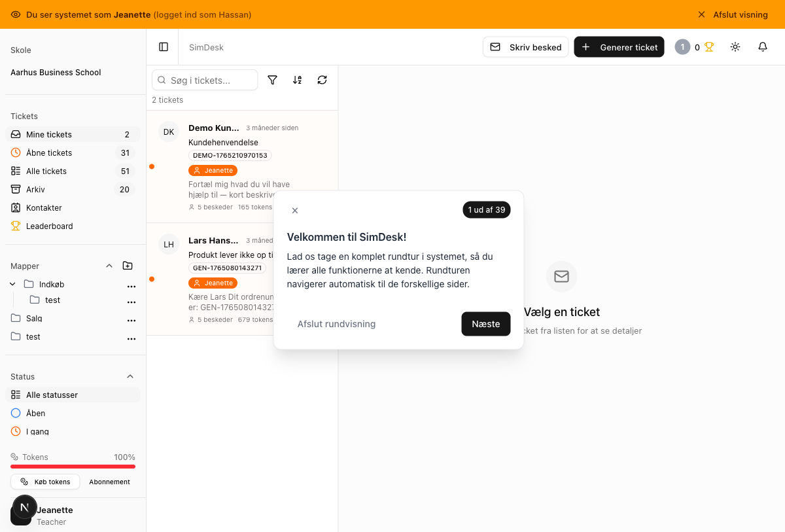Open the nested test subfolder

[x=53, y=300]
